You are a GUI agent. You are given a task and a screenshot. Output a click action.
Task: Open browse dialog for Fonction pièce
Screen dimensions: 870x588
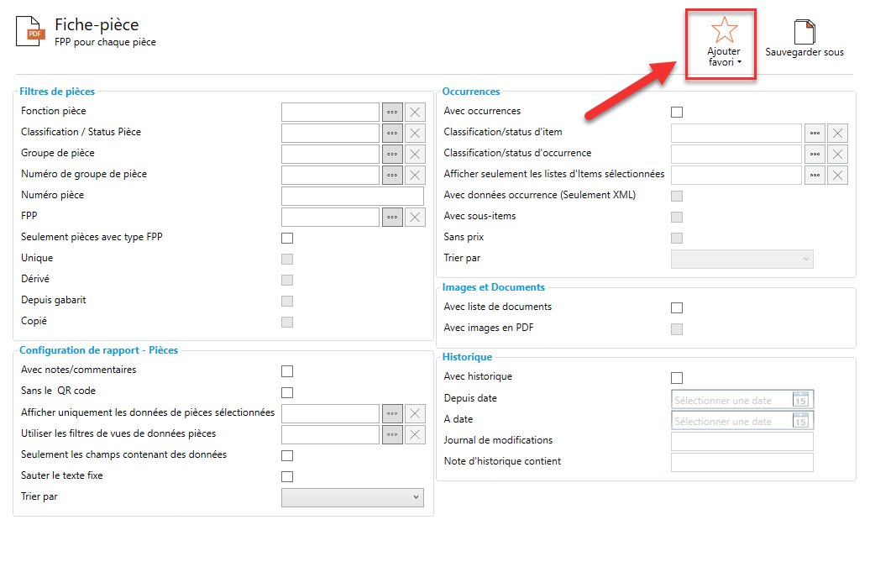tap(392, 113)
